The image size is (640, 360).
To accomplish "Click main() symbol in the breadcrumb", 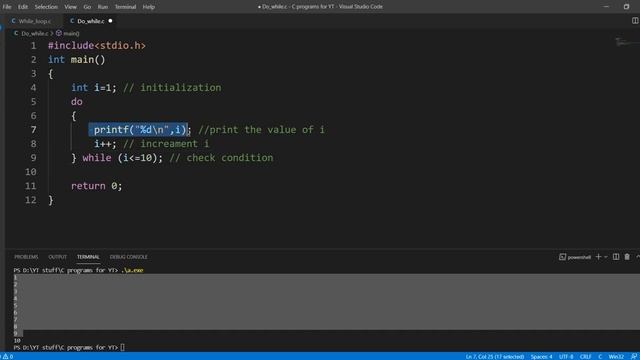I will [x=71, y=33].
